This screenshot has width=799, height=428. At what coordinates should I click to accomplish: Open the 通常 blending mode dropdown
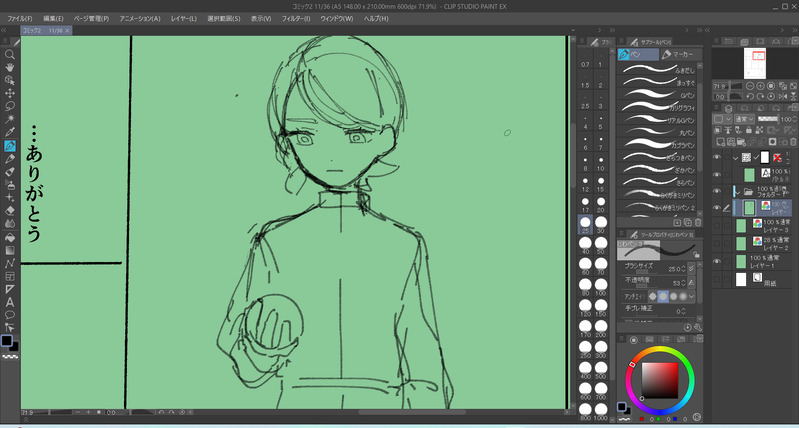pos(744,119)
